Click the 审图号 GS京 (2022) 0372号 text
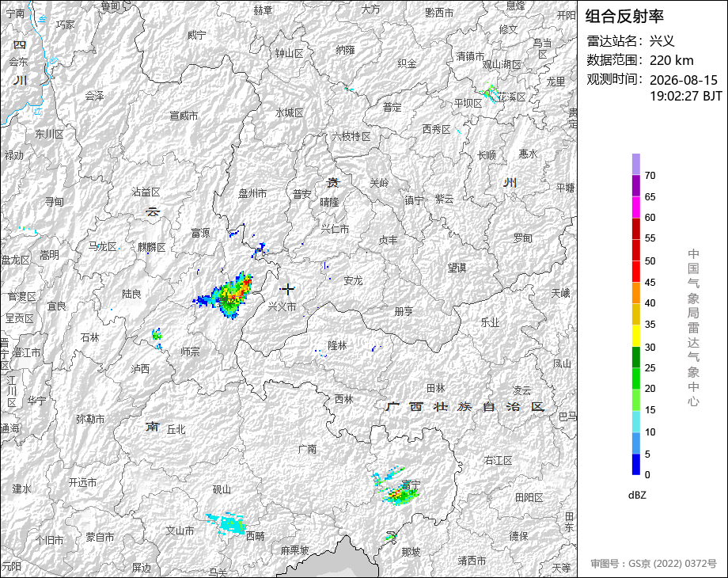This screenshot has height=578, width=728. click(654, 564)
